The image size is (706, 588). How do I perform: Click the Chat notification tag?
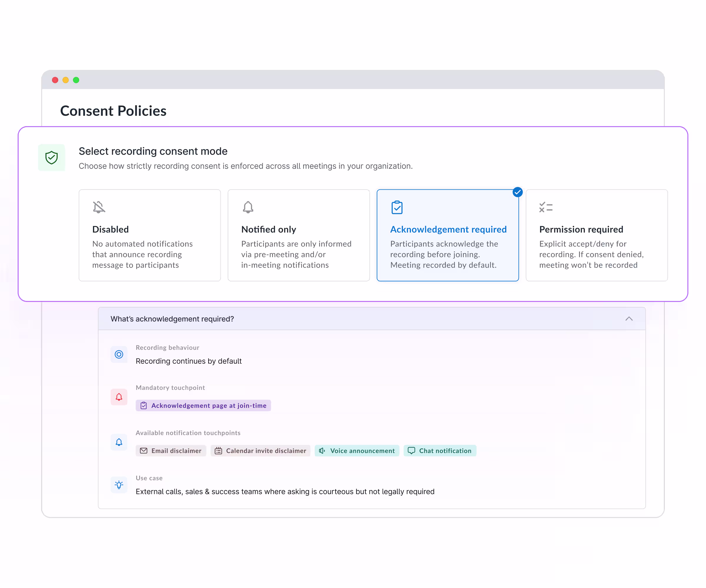[x=440, y=451]
